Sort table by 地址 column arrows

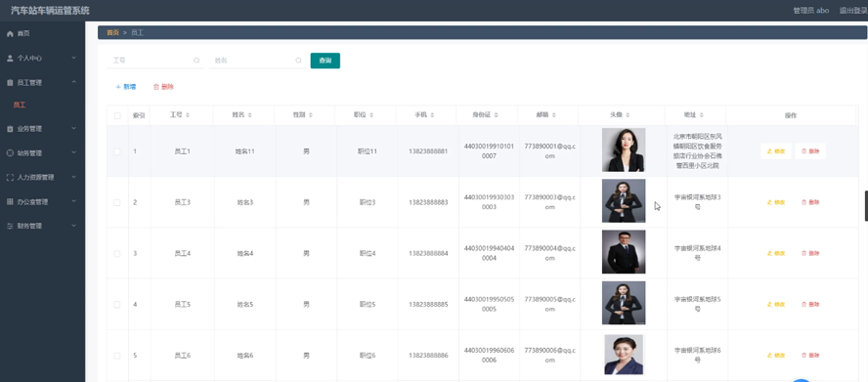[x=702, y=115]
